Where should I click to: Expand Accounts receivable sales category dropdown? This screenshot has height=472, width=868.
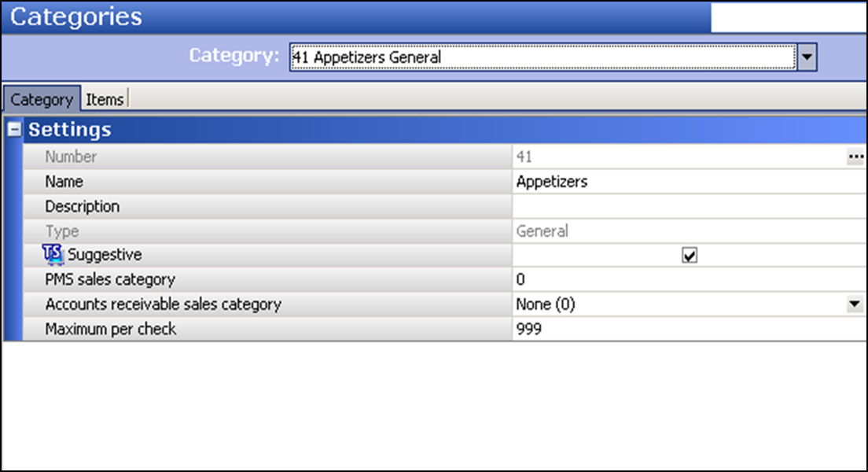pos(854,304)
